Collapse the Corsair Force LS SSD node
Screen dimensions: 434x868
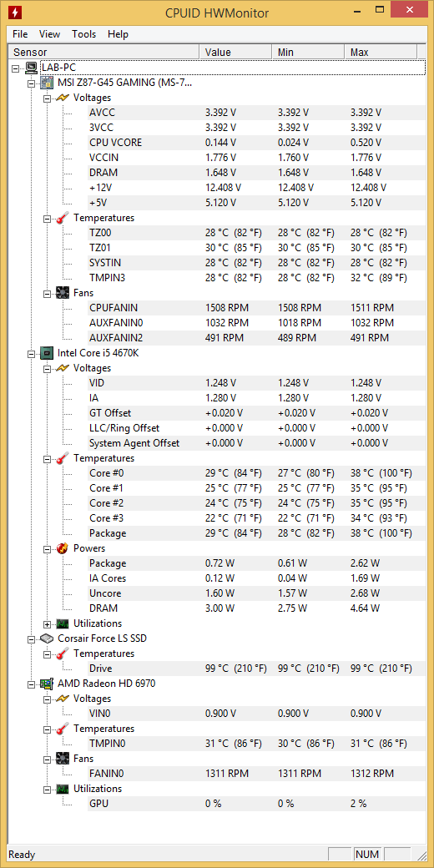click(32, 638)
